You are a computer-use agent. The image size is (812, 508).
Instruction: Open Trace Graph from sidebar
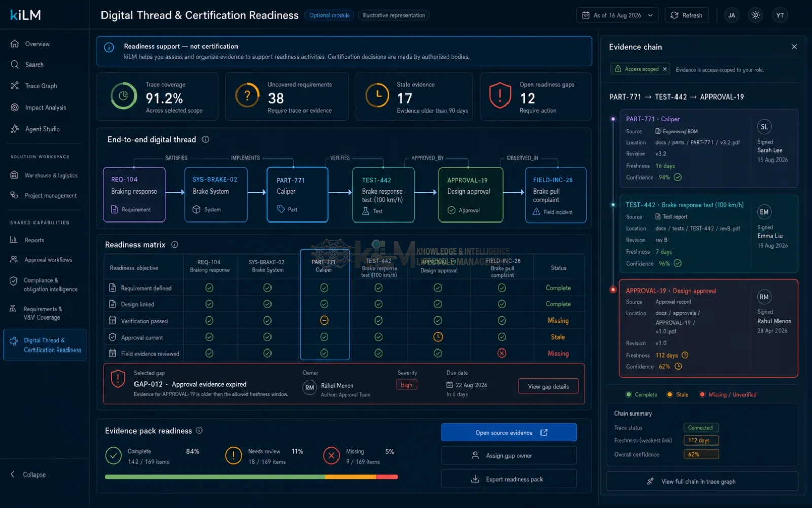41,86
